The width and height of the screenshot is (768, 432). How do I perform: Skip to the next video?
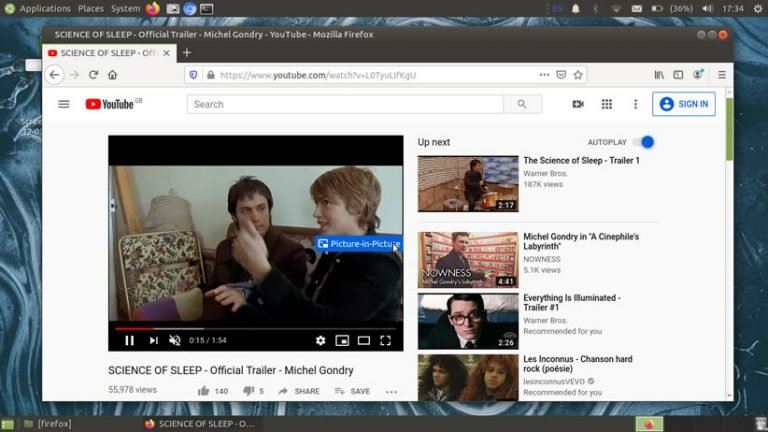(x=153, y=340)
